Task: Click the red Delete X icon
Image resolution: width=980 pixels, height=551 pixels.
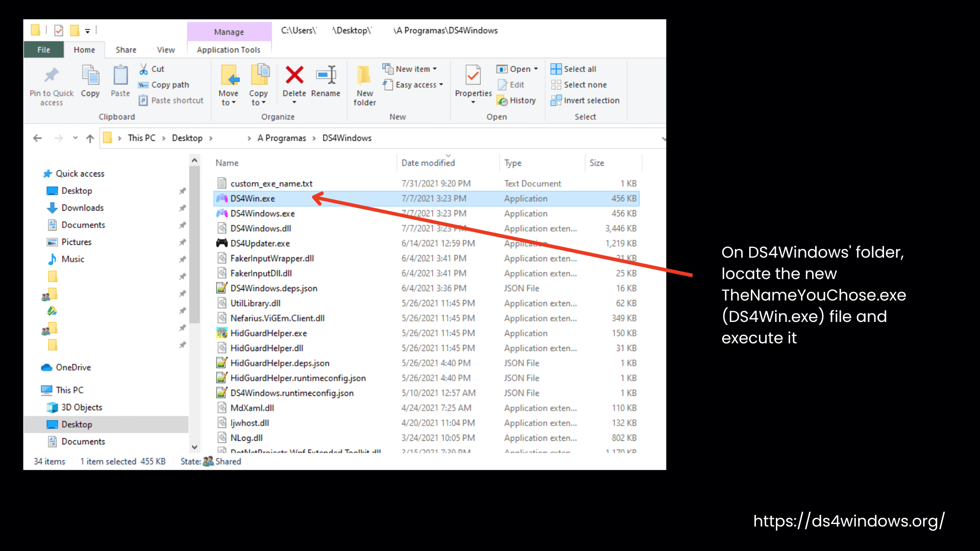Action: click(295, 75)
